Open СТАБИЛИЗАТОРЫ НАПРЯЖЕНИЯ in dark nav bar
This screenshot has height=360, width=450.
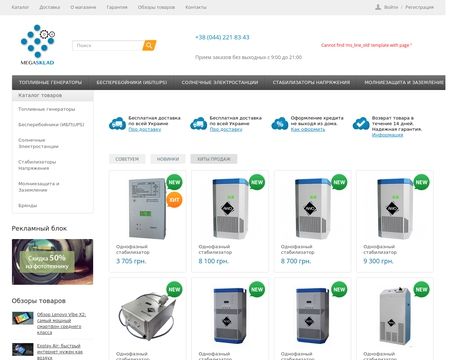[x=311, y=82]
